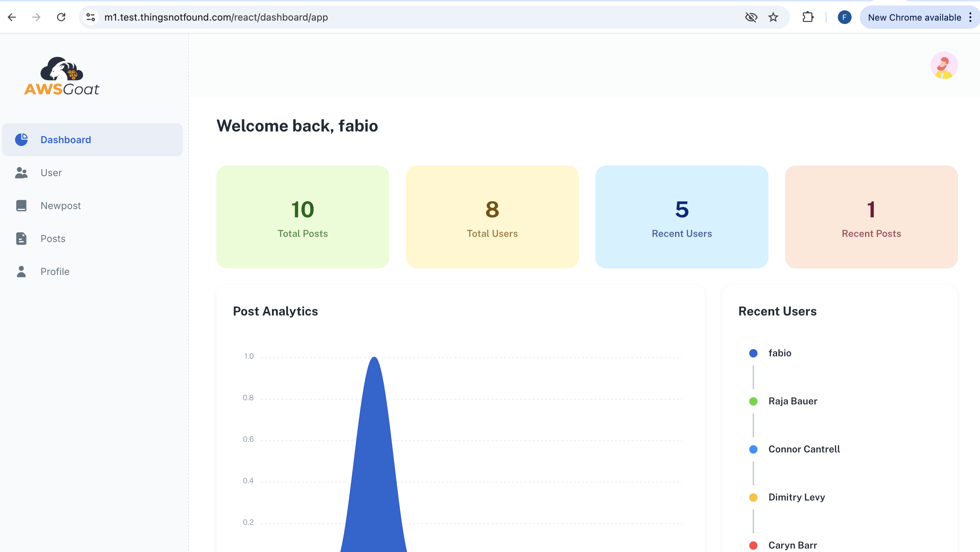Screen dimensions: 980x552
Task: Click Connor Cantrell in Recent Users list
Action: 804,449
